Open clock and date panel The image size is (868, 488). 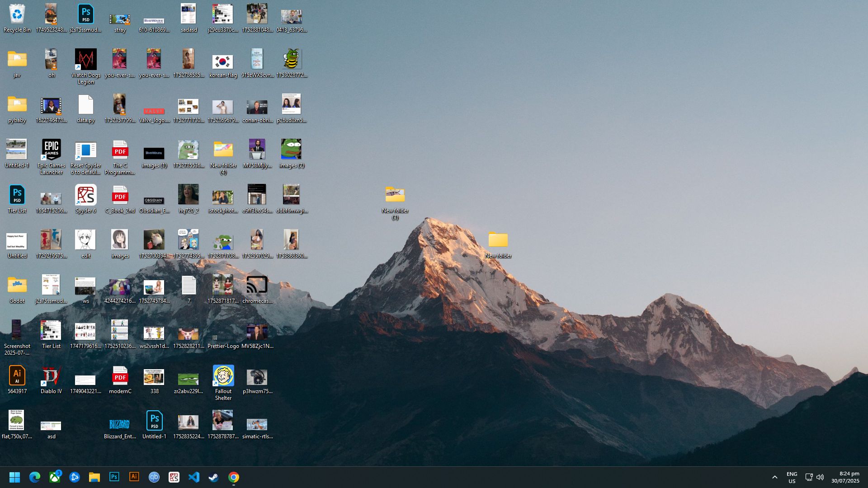point(845,477)
